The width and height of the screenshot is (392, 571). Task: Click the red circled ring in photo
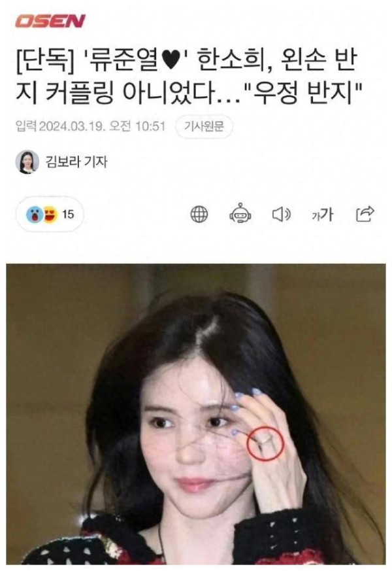pyautogui.click(x=265, y=443)
